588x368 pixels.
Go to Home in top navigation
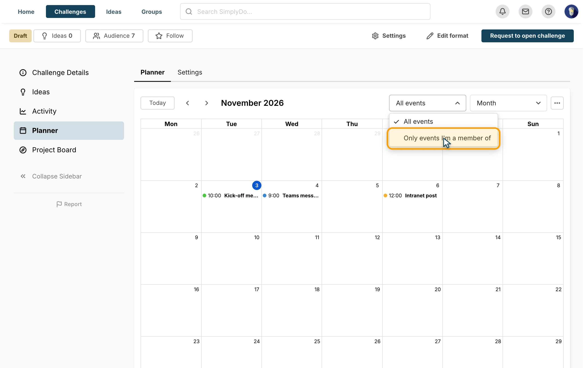tap(26, 11)
